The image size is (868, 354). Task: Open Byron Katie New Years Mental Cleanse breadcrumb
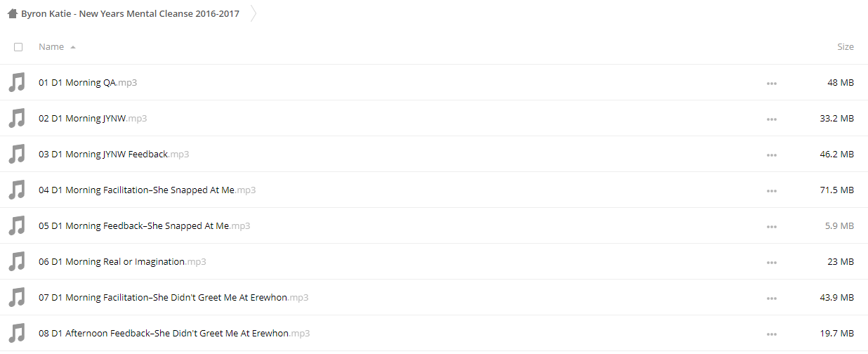[x=130, y=13]
